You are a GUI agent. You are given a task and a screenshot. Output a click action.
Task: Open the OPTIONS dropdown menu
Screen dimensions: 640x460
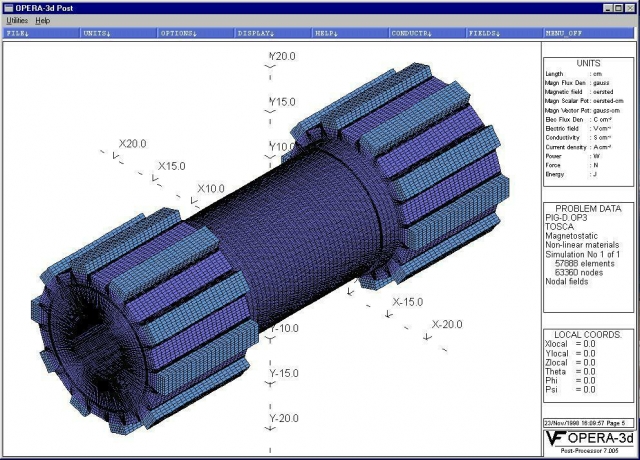click(x=178, y=33)
